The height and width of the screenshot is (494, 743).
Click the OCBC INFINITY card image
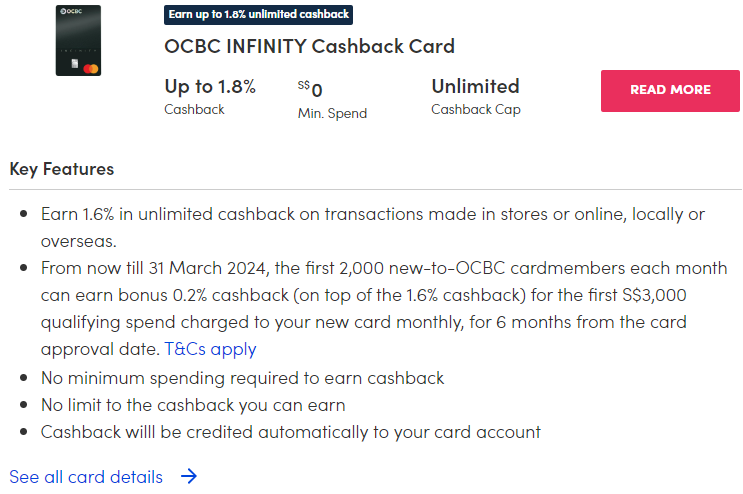[78, 40]
